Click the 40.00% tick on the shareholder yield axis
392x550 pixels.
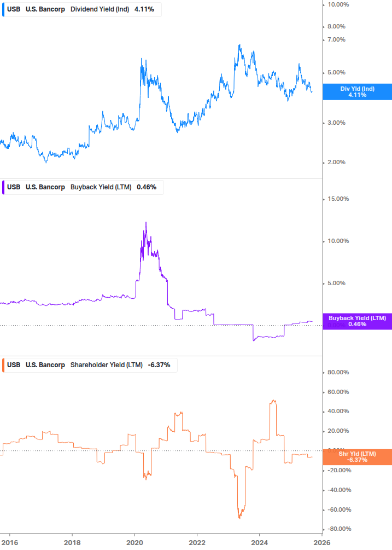pyautogui.click(x=338, y=412)
